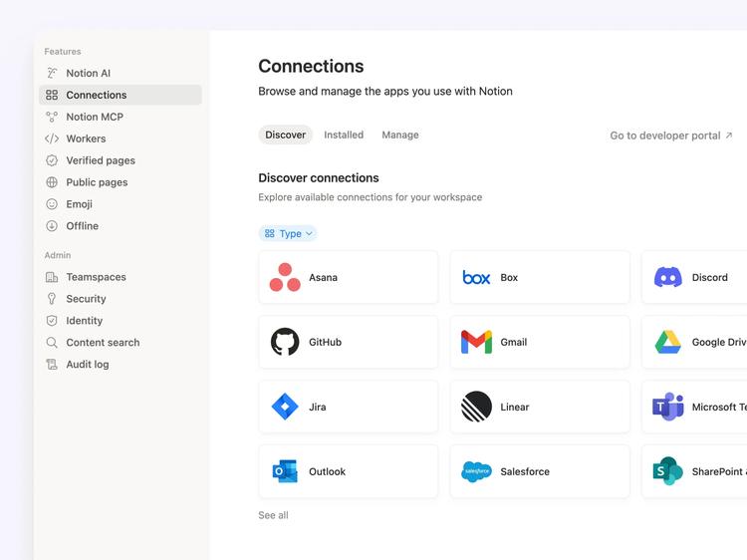The height and width of the screenshot is (560, 747).
Task: Click the Gmail envelope logo
Action: tap(476, 342)
